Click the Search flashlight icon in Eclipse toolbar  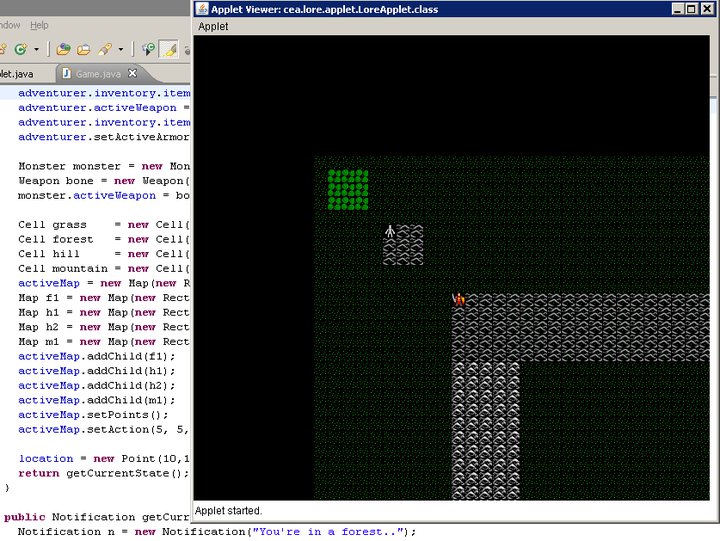105,49
